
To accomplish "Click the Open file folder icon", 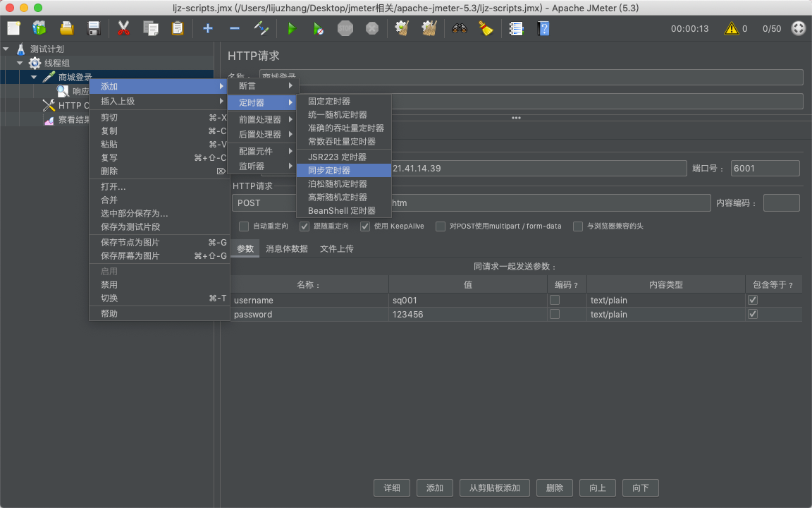I will (x=67, y=28).
